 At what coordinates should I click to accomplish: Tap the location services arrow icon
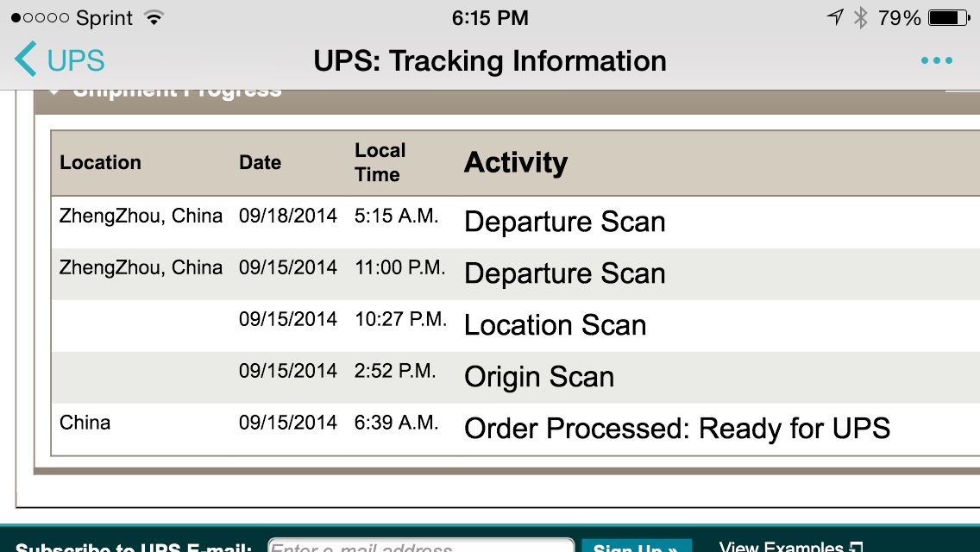point(836,17)
